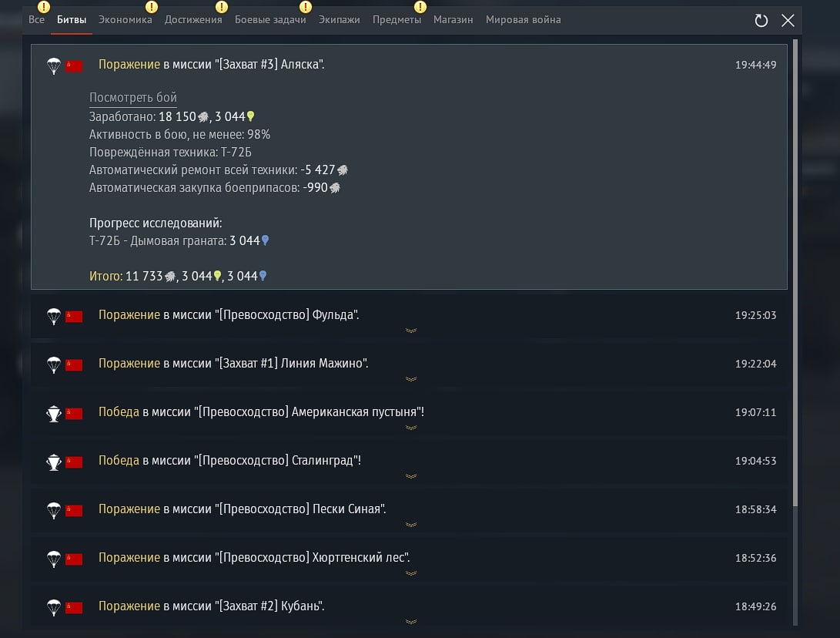
Task: Click USSR flag beside Хюртгенский лес
Action: click(x=74, y=559)
